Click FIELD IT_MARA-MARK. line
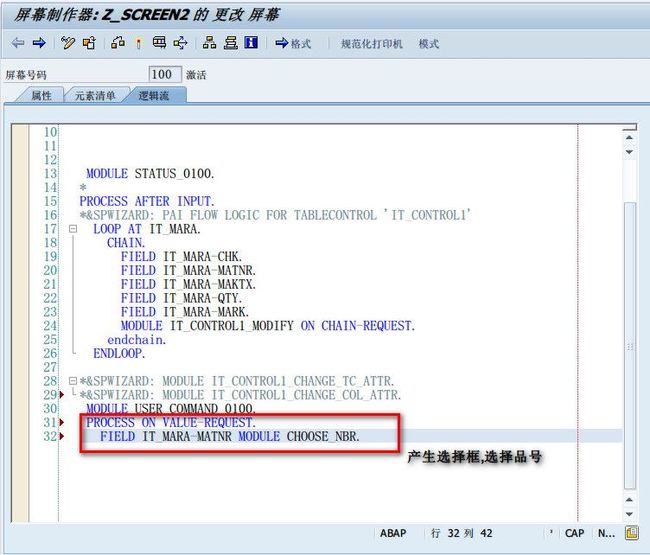 tap(185, 312)
